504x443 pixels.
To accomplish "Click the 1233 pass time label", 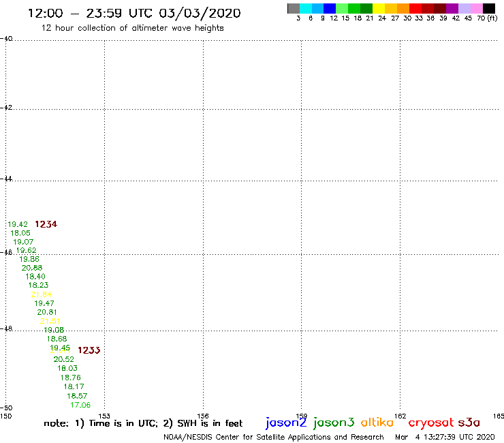I will (89, 350).
